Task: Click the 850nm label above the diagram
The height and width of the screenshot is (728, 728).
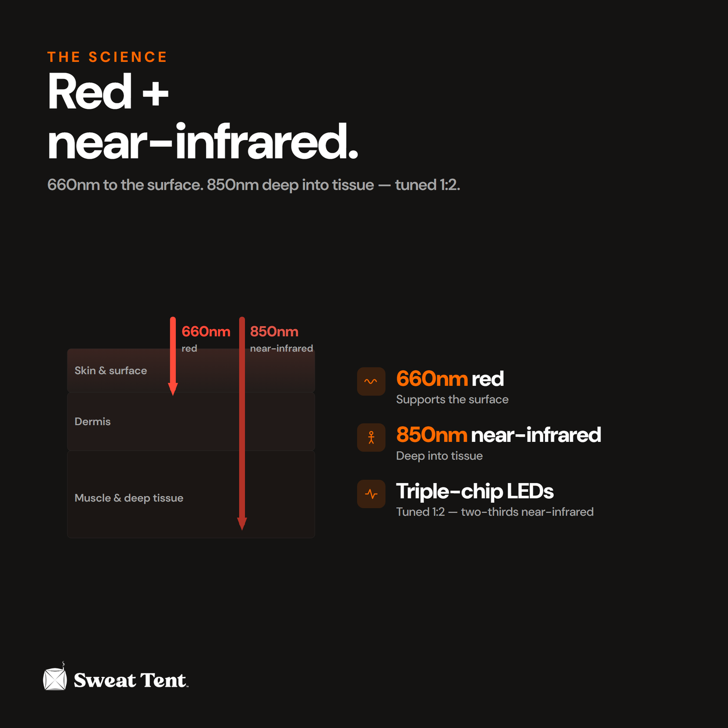Action: [x=274, y=332]
